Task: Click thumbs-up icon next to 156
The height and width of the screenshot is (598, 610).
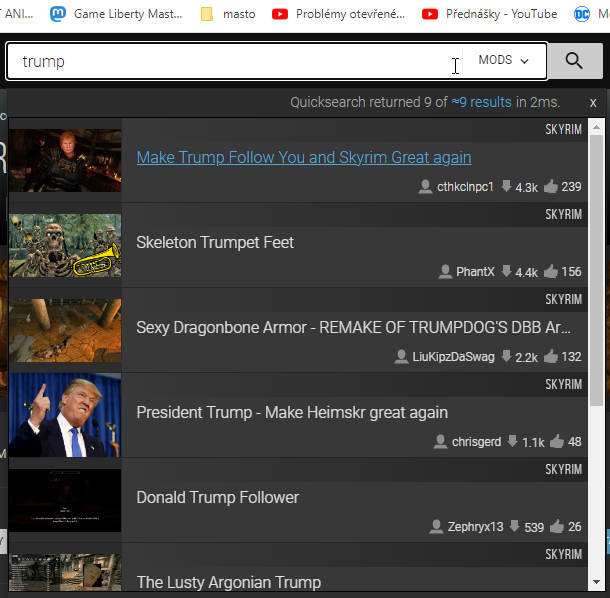Action: [x=550, y=271]
